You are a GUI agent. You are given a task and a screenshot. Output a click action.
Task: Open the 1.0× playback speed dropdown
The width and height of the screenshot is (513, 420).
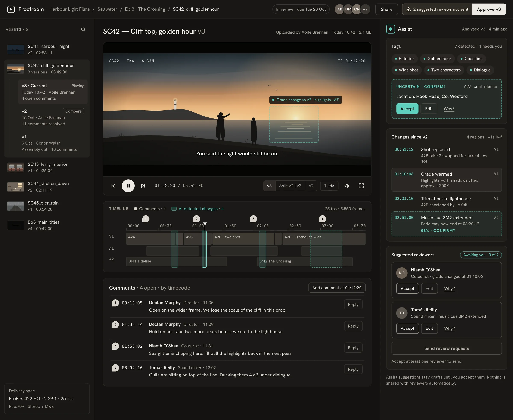point(329,186)
